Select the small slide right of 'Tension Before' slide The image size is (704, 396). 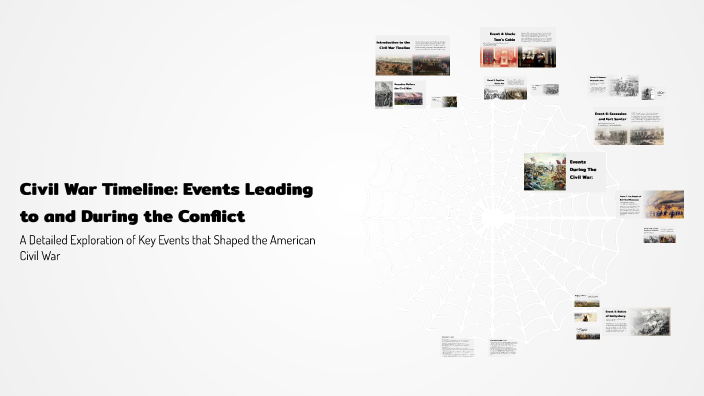tap(444, 101)
